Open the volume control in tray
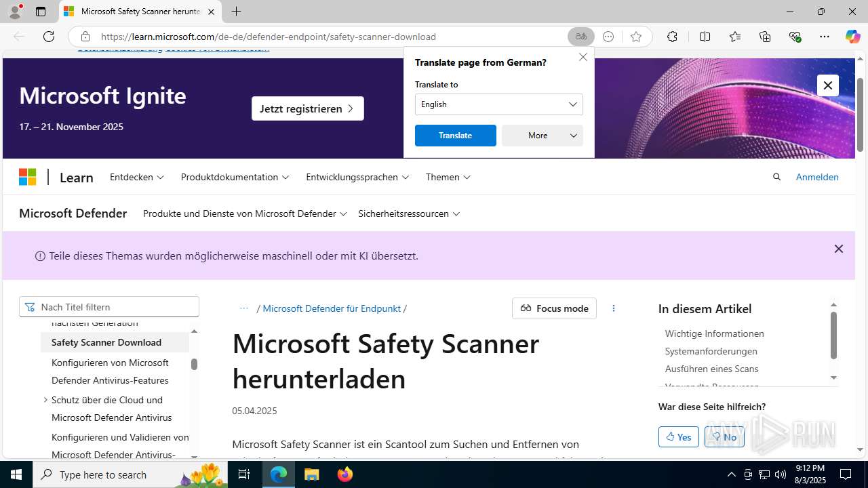This screenshot has height=488, width=868. click(x=781, y=474)
